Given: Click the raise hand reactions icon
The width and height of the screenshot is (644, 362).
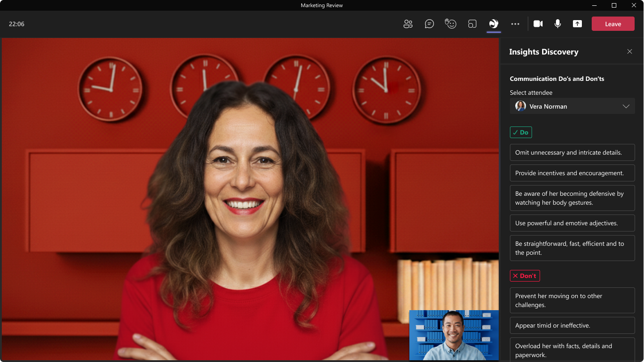Looking at the screenshot, I should (450, 24).
